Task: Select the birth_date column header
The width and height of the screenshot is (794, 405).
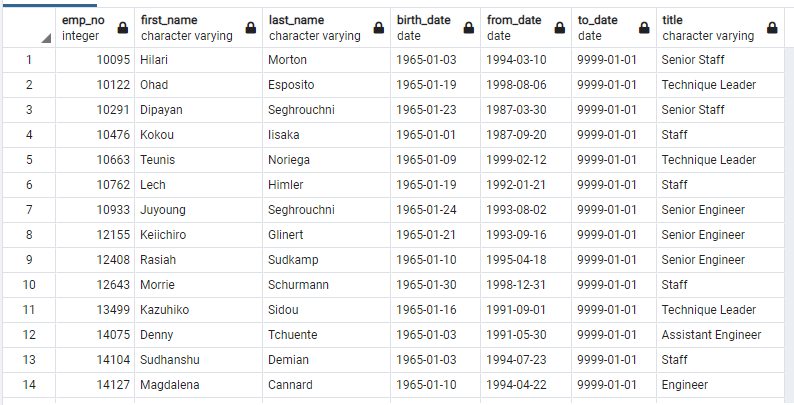Action: click(435, 28)
